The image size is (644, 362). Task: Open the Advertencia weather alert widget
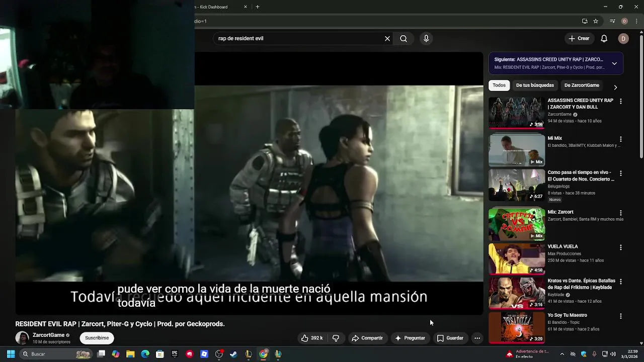click(528, 354)
